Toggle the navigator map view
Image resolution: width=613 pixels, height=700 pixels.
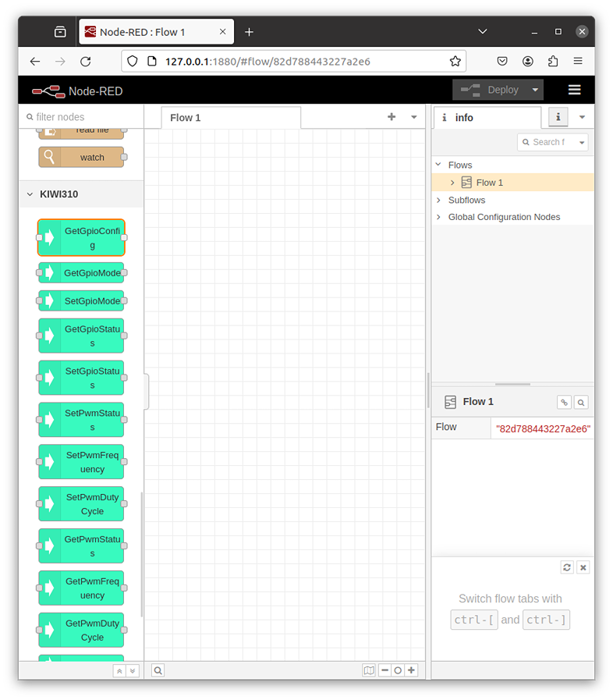369,670
